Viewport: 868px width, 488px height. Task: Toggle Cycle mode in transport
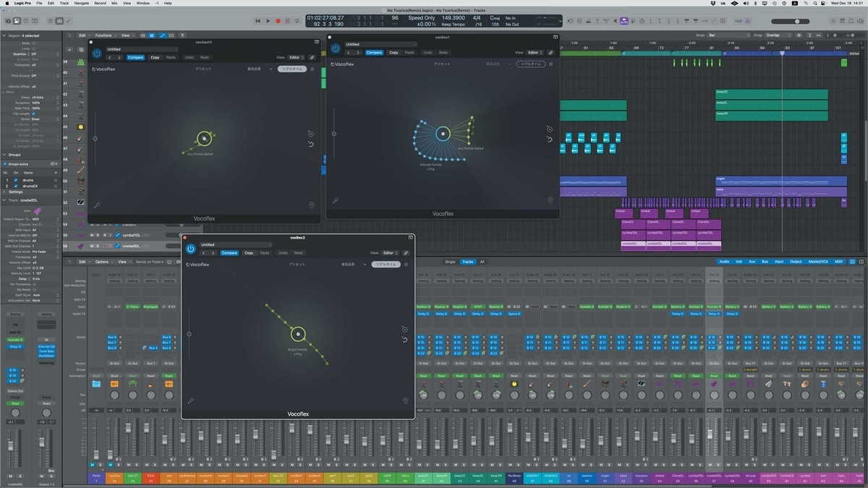pyautogui.click(x=297, y=21)
